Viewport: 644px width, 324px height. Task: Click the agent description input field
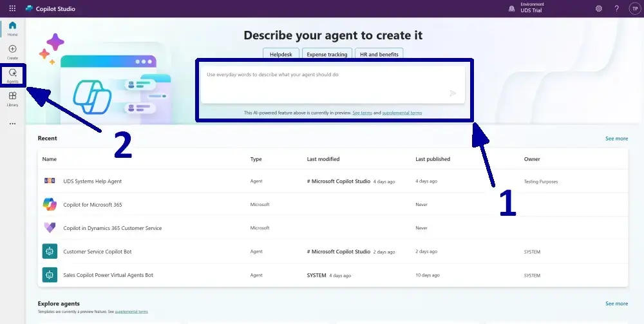(x=333, y=84)
